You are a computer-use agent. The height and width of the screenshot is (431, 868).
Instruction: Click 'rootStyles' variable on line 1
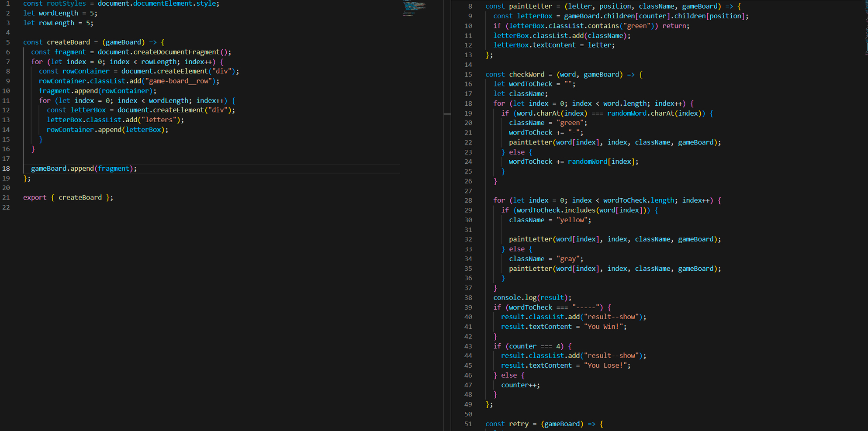coord(66,3)
